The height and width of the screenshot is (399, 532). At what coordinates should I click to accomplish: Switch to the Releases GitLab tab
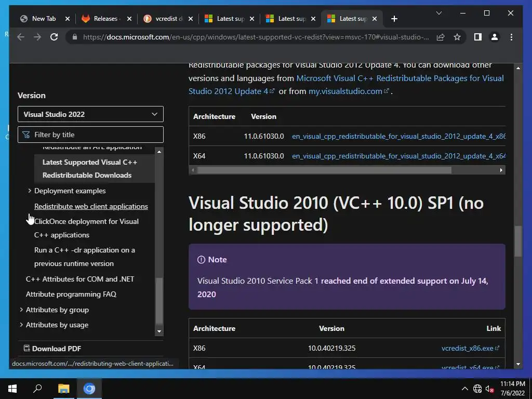coord(106,19)
